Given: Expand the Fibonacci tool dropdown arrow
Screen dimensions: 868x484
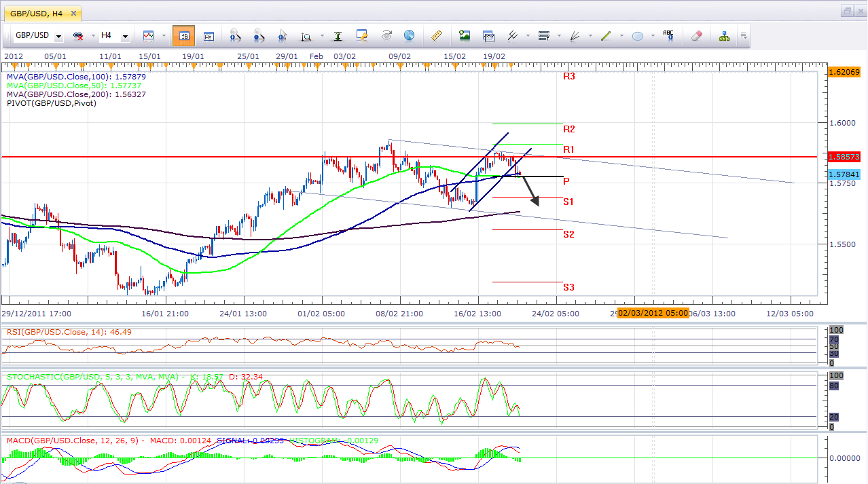Looking at the screenshot, I should click(558, 36).
